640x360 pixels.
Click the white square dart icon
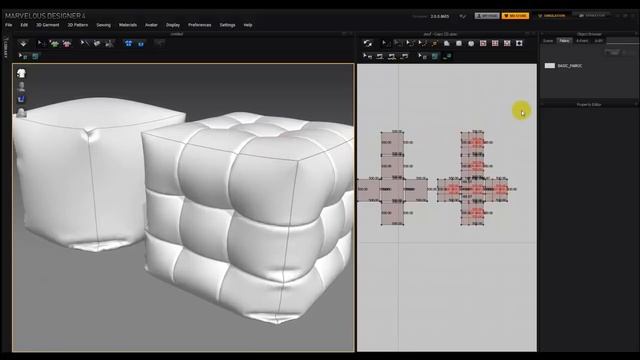click(519, 43)
